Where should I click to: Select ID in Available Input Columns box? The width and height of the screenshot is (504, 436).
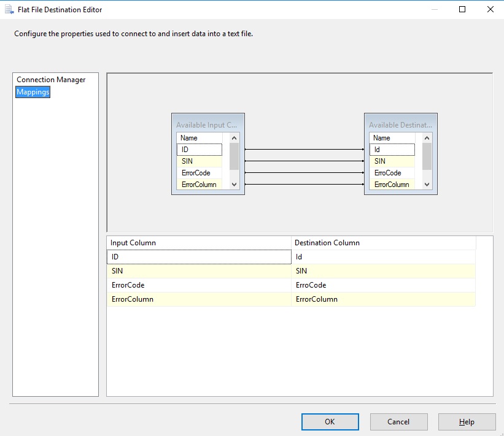[x=200, y=150]
